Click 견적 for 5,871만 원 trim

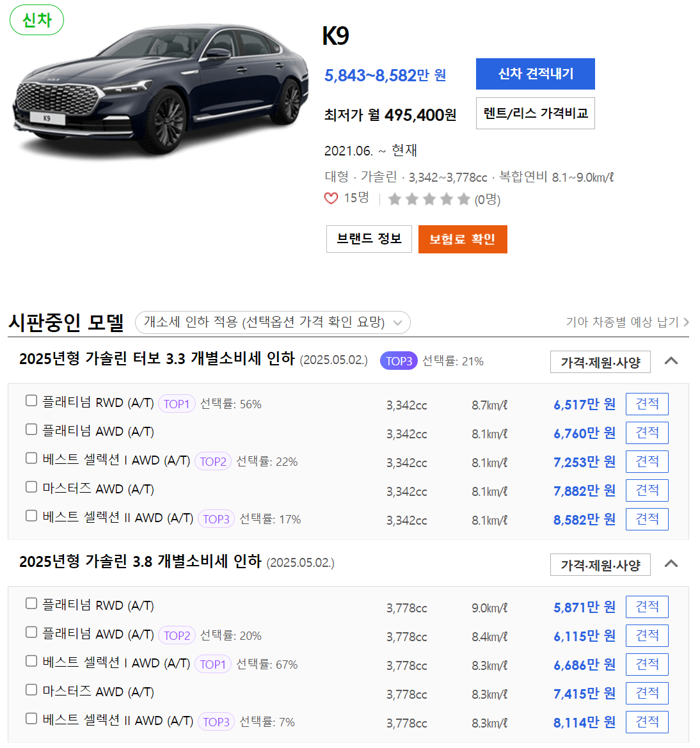646,607
